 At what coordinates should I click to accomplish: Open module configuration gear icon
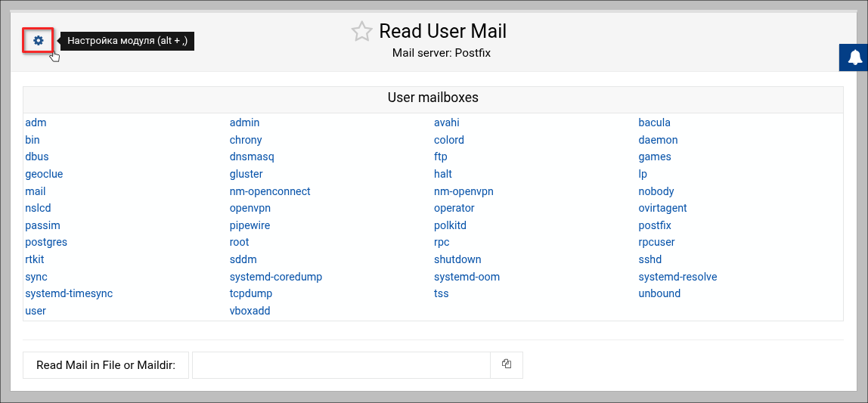pos(39,41)
